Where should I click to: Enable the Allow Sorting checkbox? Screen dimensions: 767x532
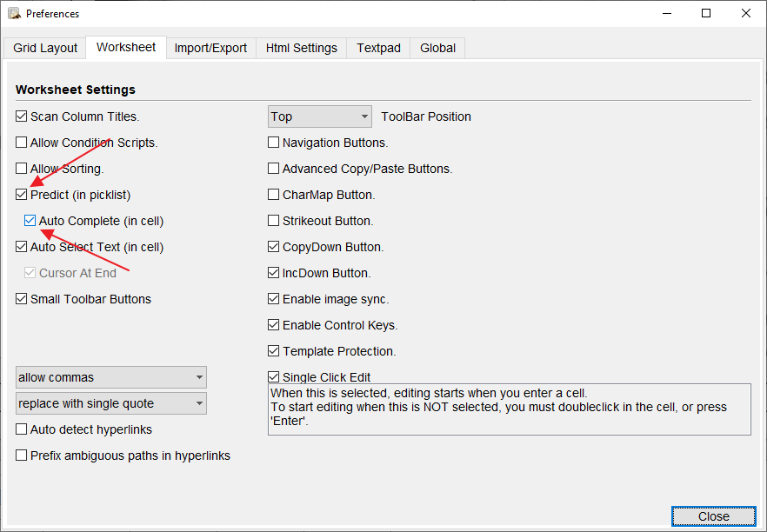(x=22, y=169)
